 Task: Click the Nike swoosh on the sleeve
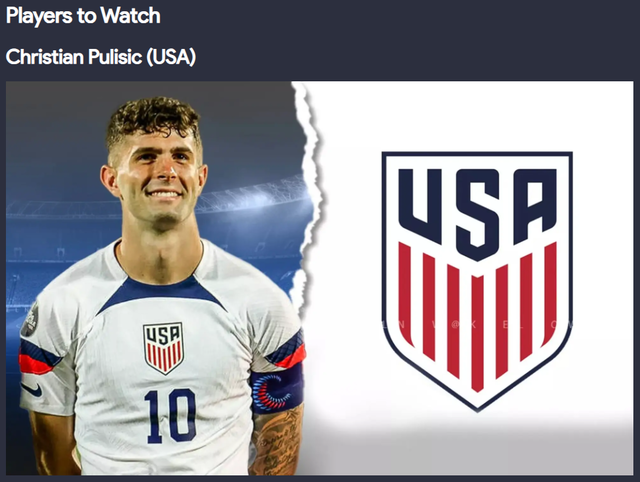[x=32, y=389]
